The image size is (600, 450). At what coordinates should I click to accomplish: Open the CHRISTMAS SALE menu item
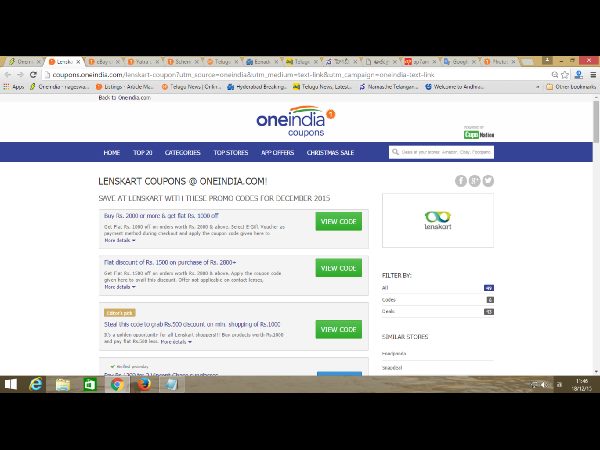[333, 153]
